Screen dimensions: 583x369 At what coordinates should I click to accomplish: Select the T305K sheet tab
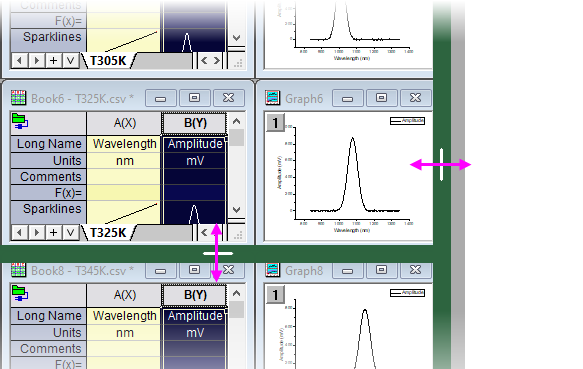pyautogui.click(x=108, y=61)
